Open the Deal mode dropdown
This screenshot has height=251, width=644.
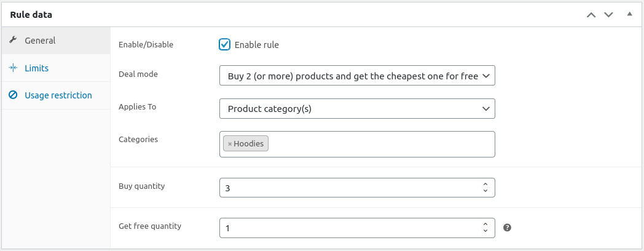(x=356, y=76)
